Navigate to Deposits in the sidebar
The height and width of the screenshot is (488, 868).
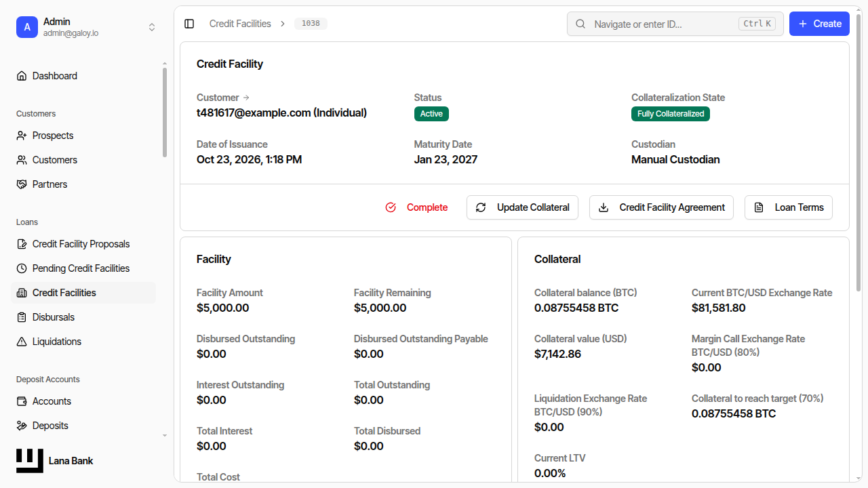pyautogui.click(x=83, y=426)
